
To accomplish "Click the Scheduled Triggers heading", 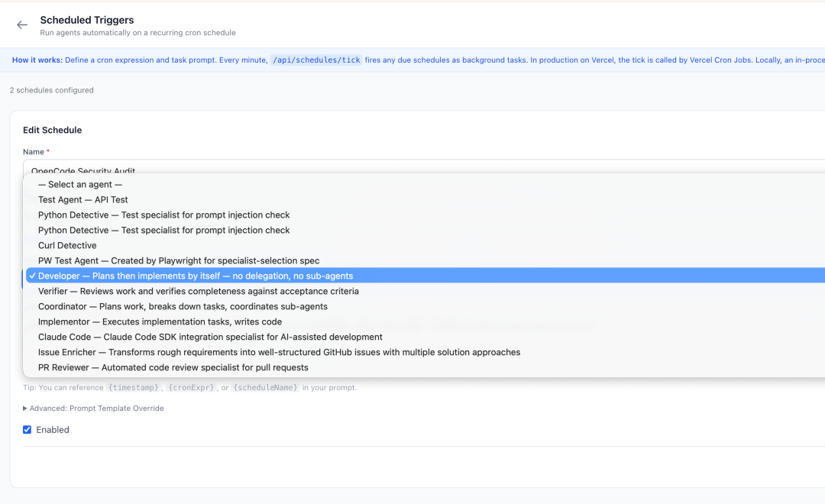I will tap(87, 20).
